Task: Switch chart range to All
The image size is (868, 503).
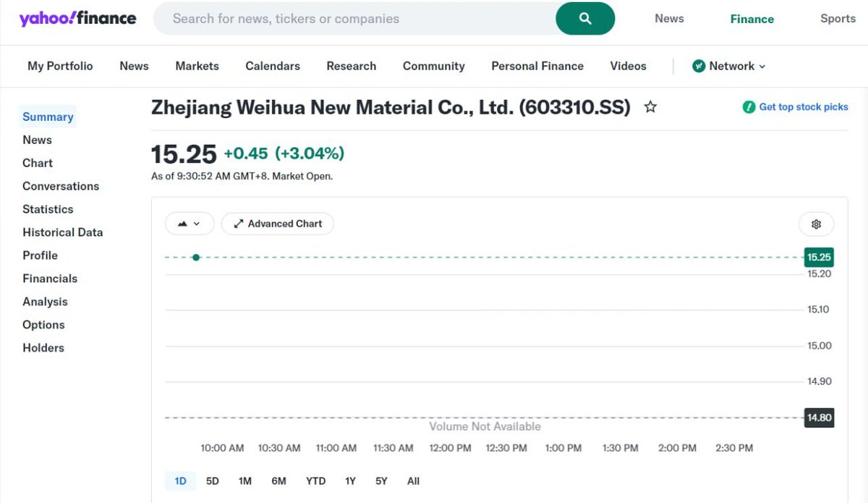Action: pos(413,481)
